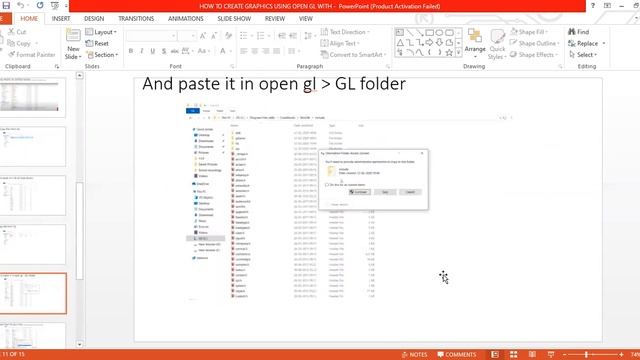Open Text Direction dropdown
The width and height of the screenshot is (640, 360).
345,32
